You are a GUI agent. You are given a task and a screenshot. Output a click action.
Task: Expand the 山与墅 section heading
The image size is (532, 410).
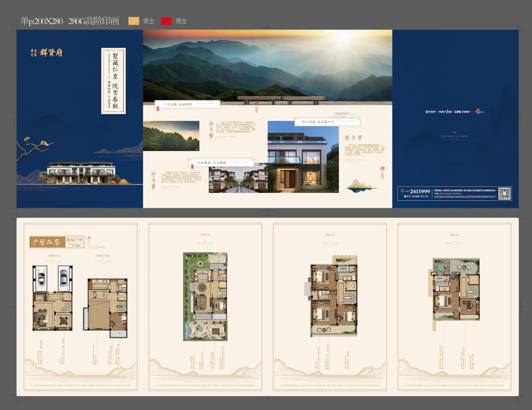pyautogui.click(x=210, y=130)
